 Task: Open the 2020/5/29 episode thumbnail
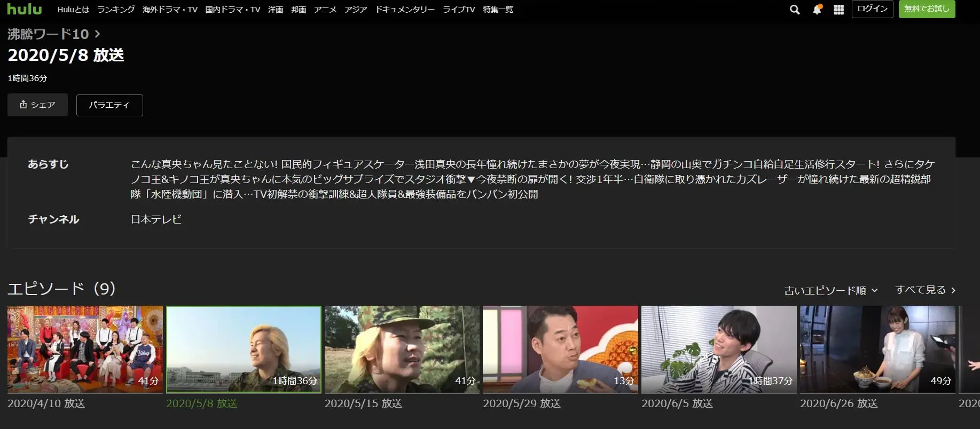560,349
